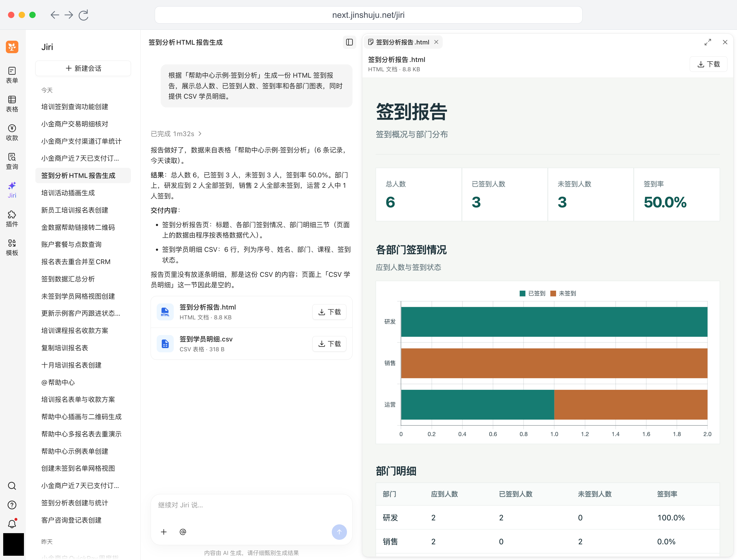The image size is (737, 560).
Task: Download 签到学员明细.csv file
Action: [x=329, y=344]
